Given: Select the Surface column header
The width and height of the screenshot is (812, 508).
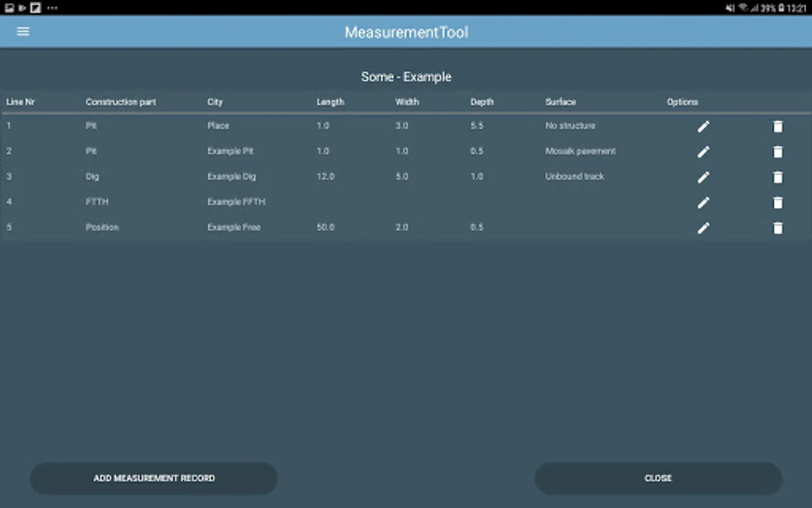Looking at the screenshot, I should pyautogui.click(x=561, y=102).
